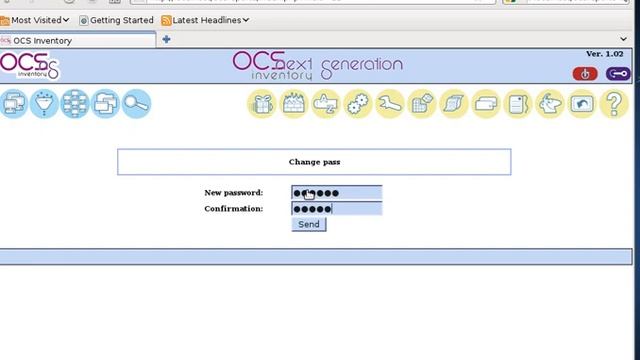Click the Ver. 1.02 version text

point(604,54)
